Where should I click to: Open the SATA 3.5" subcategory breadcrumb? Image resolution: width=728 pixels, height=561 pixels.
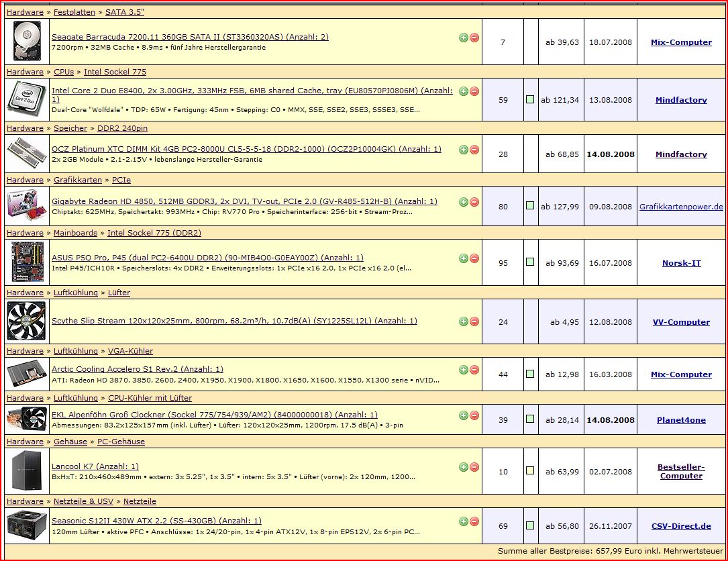[124, 12]
